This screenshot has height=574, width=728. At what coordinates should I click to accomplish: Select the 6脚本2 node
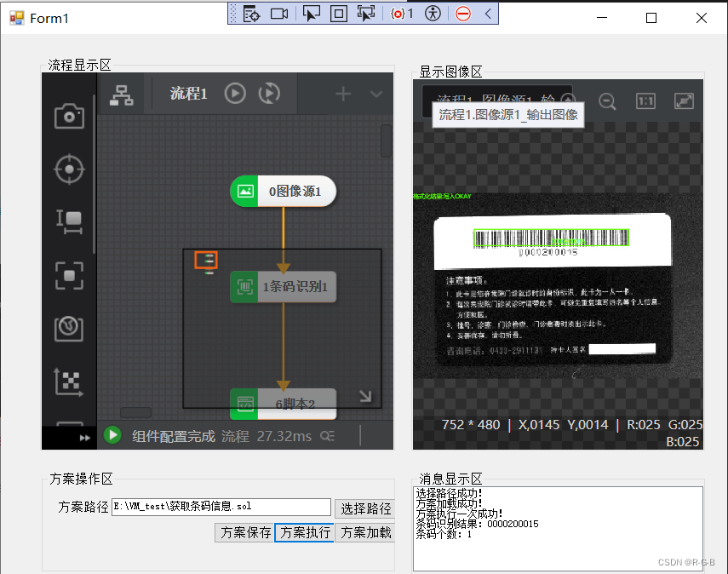[284, 404]
